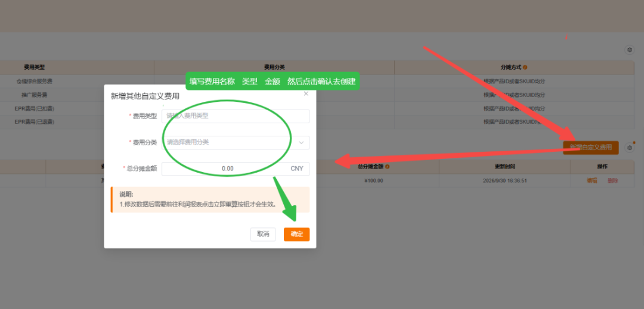Click the info icon next to 总分摊金额 header
This screenshot has width=644, height=309.
388,167
